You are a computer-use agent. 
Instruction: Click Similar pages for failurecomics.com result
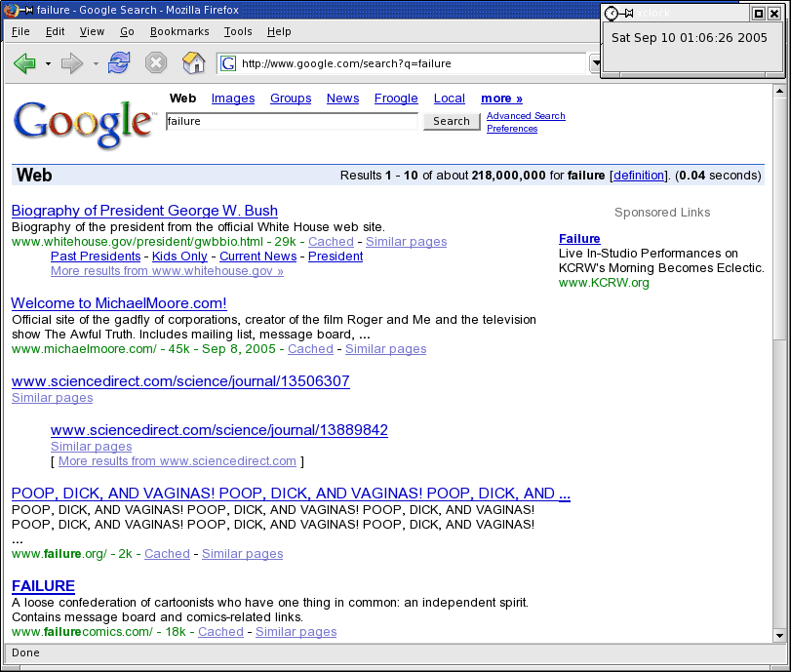297,632
